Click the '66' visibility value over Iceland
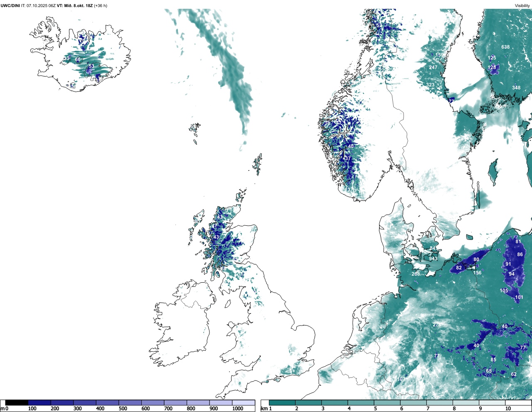The height and width of the screenshot is (412, 532). click(78, 59)
